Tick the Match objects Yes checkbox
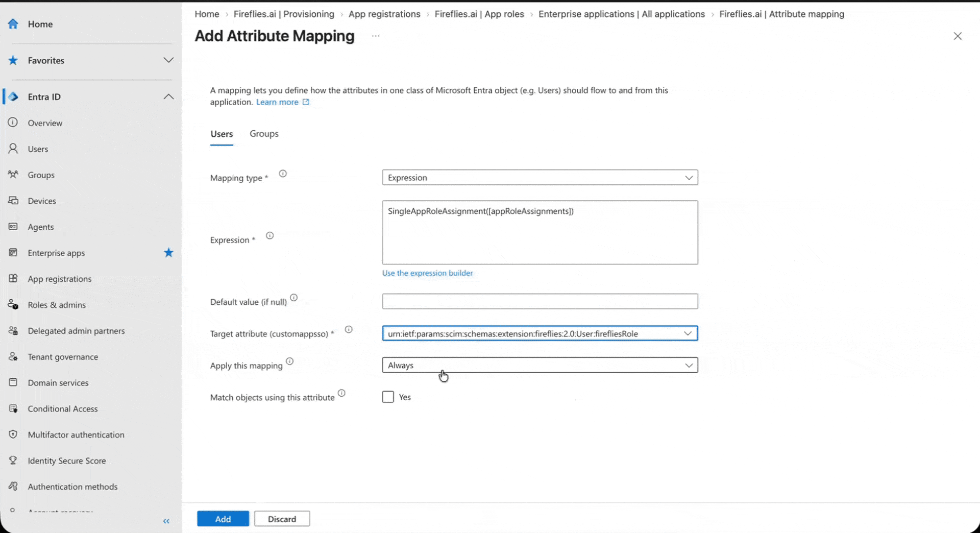This screenshot has height=533, width=980. tap(388, 397)
